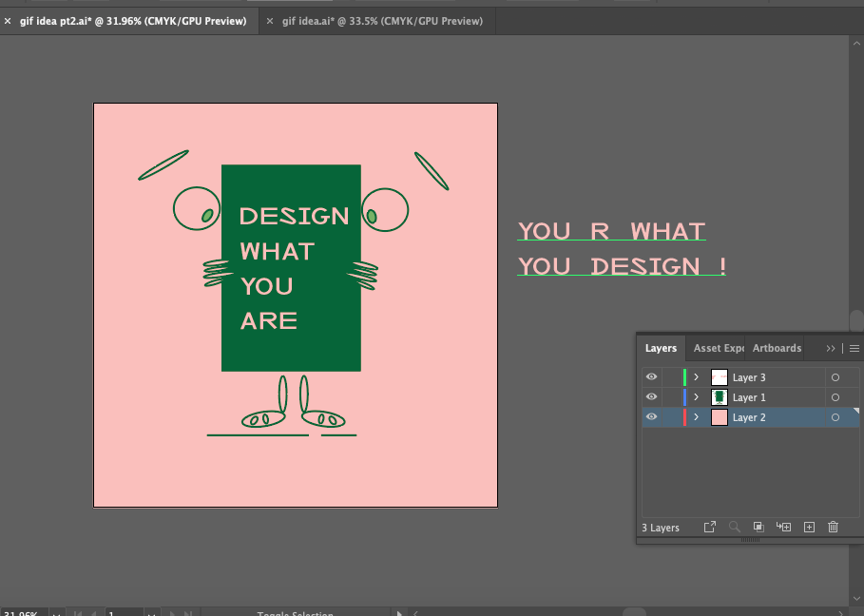The width and height of the screenshot is (864, 616).
Task: Select the Layer 1 row by name
Action: coord(749,397)
